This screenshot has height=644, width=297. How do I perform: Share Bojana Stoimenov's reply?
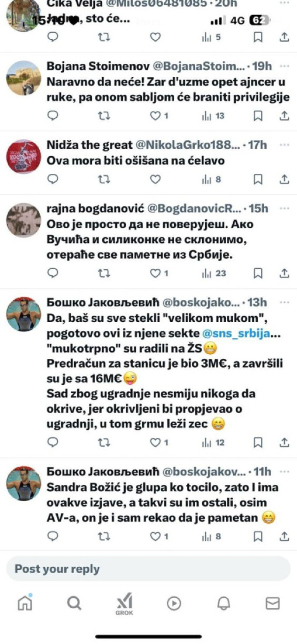[284, 116]
